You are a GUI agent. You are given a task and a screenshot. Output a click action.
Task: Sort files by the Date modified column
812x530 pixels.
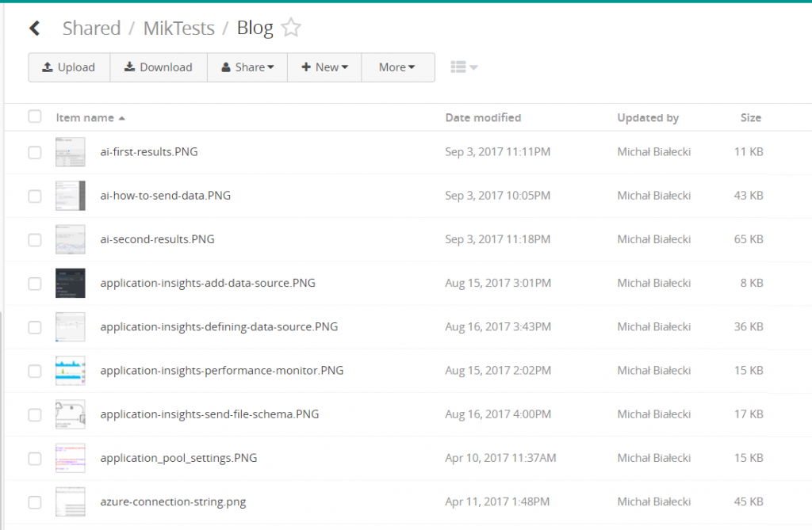[483, 117]
